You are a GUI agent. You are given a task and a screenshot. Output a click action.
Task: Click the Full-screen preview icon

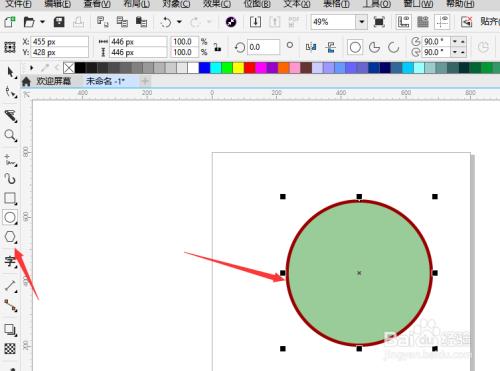click(x=379, y=22)
